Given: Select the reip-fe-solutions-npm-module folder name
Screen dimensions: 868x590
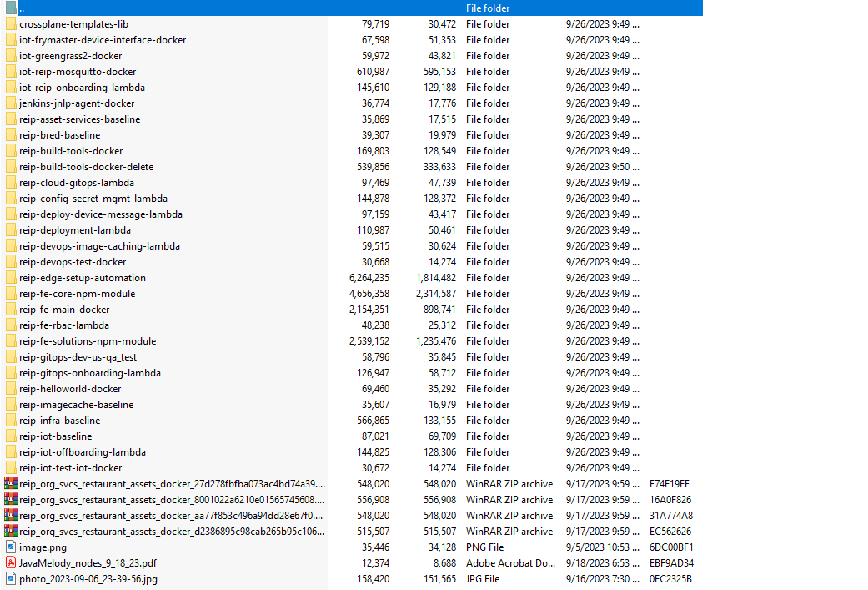Looking at the screenshot, I should (x=88, y=341).
